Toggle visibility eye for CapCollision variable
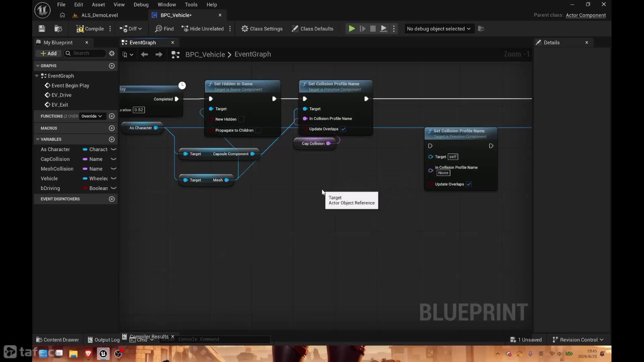This screenshot has height=362, width=644. tap(114, 159)
